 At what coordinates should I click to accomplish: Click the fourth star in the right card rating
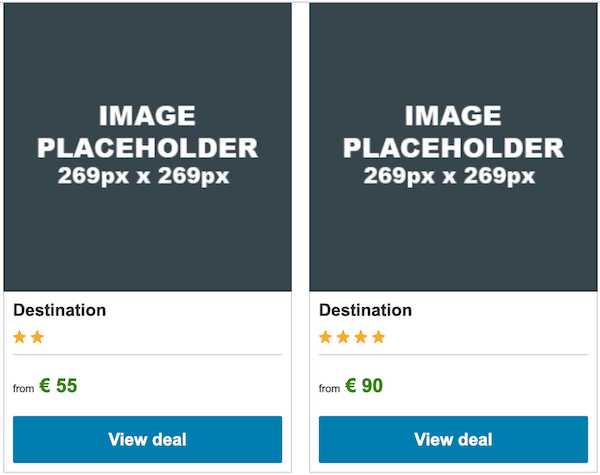point(378,337)
